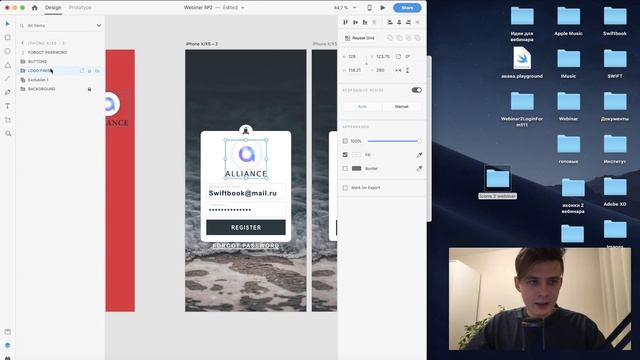The width and height of the screenshot is (640, 360).
Task: Enable the Border checkbox
Action: pos(345,168)
